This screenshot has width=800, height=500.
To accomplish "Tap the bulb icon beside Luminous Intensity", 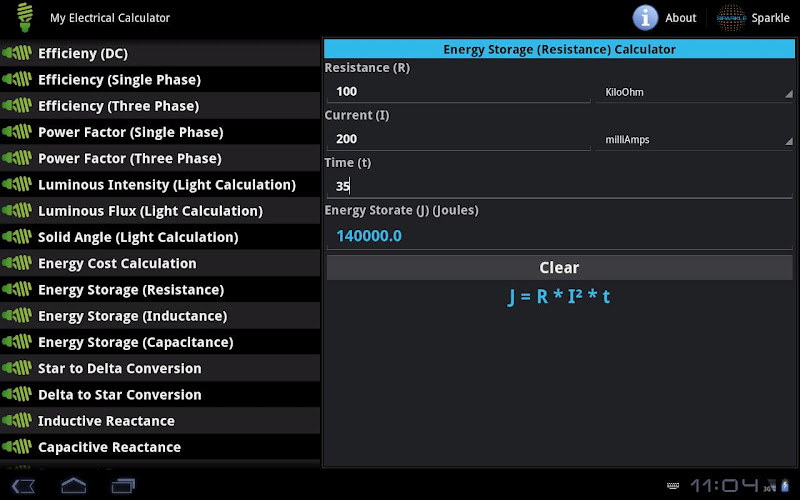I will (x=17, y=184).
